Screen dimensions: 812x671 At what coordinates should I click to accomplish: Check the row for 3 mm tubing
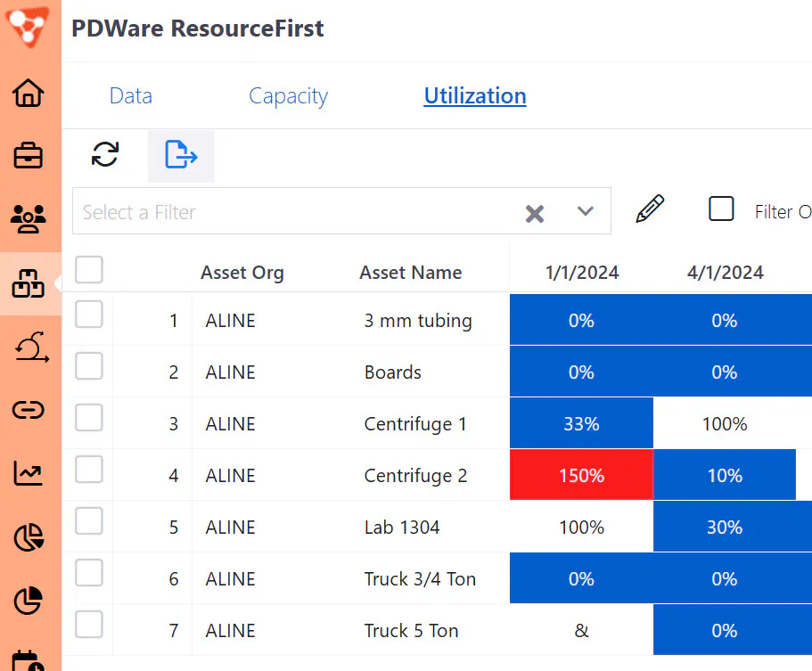[x=88, y=315]
